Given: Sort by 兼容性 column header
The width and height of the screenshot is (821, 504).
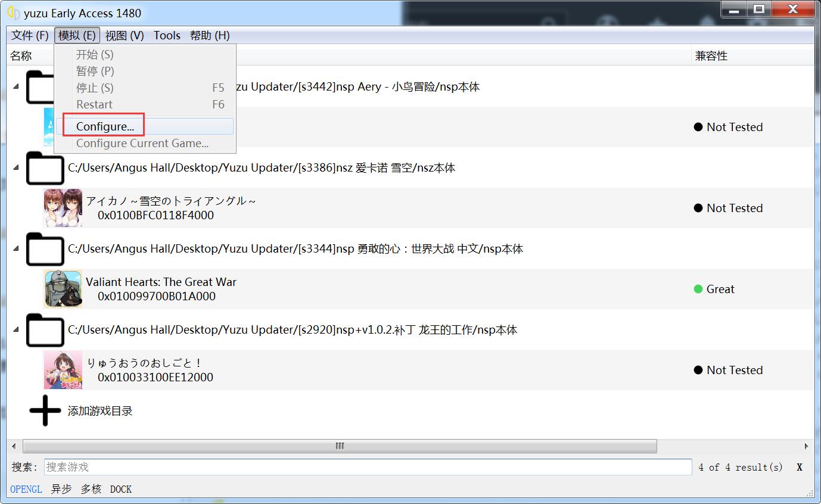Looking at the screenshot, I should tap(711, 56).
